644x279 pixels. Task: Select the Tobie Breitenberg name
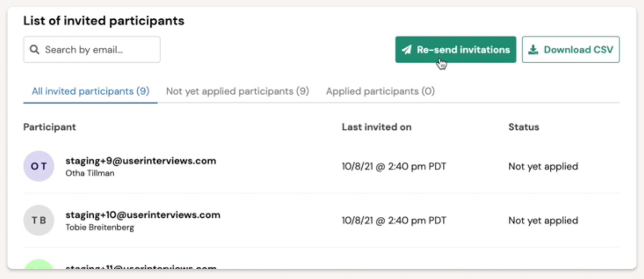point(100,227)
